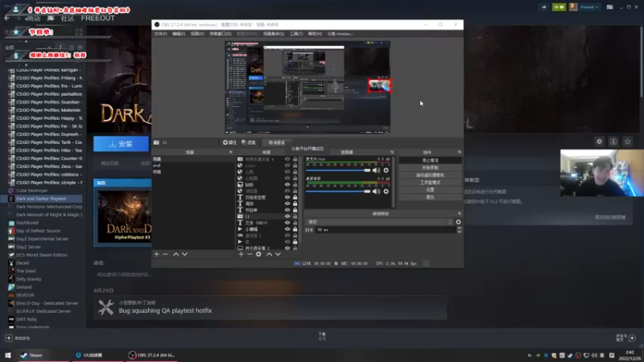Open OBS 文件(F) menu
The height and width of the screenshot is (362, 644).
pyautogui.click(x=160, y=34)
